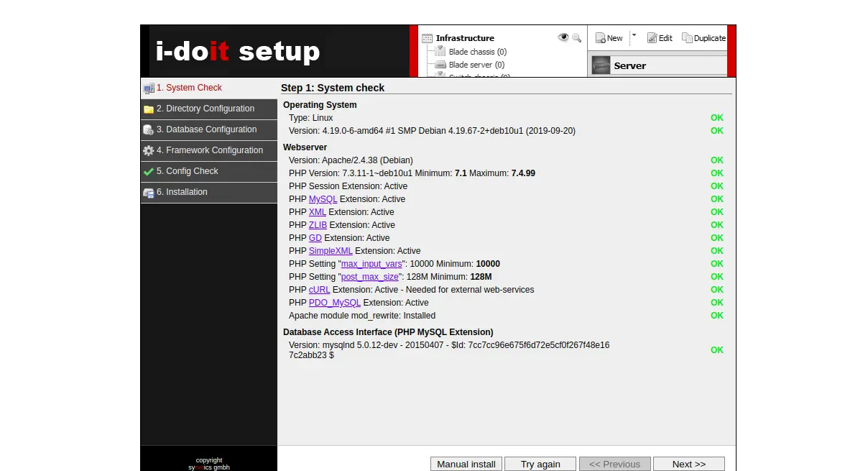Click the Database Configuration step icon
Viewport: 868px width, 471px height.
coord(149,130)
